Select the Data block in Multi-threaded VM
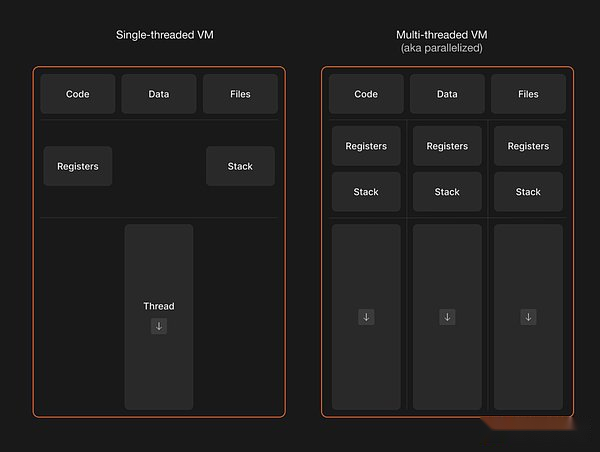This screenshot has width=600, height=452. click(447, 94)
